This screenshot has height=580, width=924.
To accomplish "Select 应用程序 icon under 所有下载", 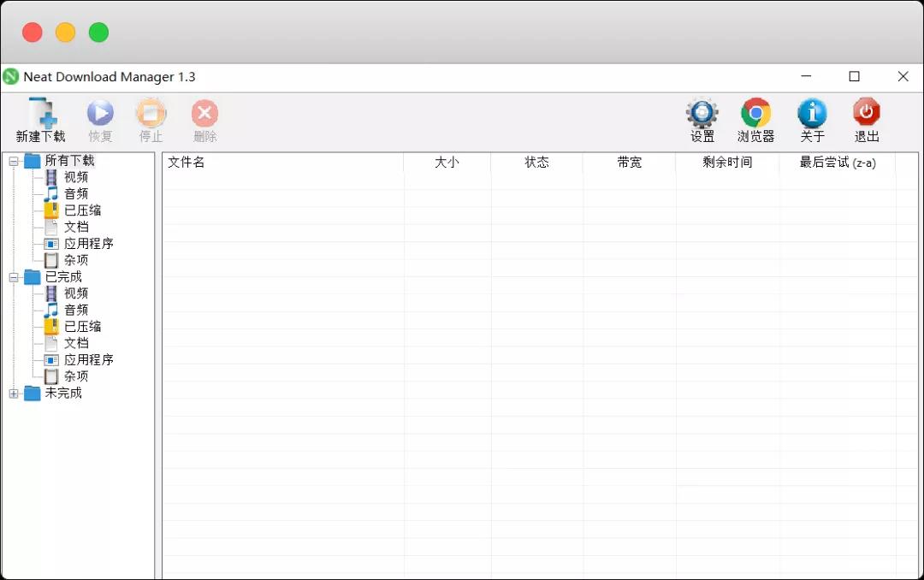I will pyautogui.click(x=51, y=244).
